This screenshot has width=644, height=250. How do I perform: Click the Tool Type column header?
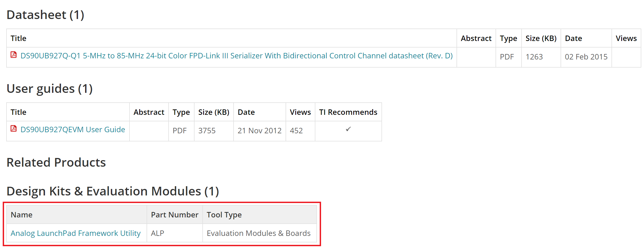pyautogui.click(x=260, y=215)
